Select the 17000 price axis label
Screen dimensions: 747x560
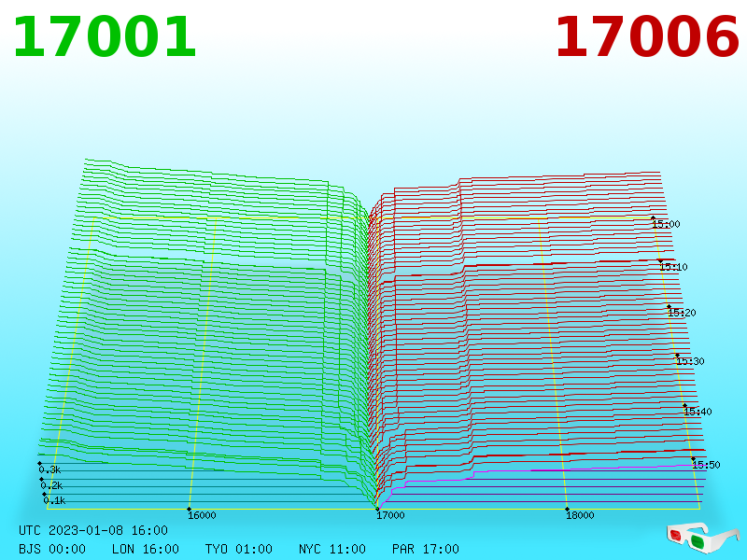pos(390,515)
